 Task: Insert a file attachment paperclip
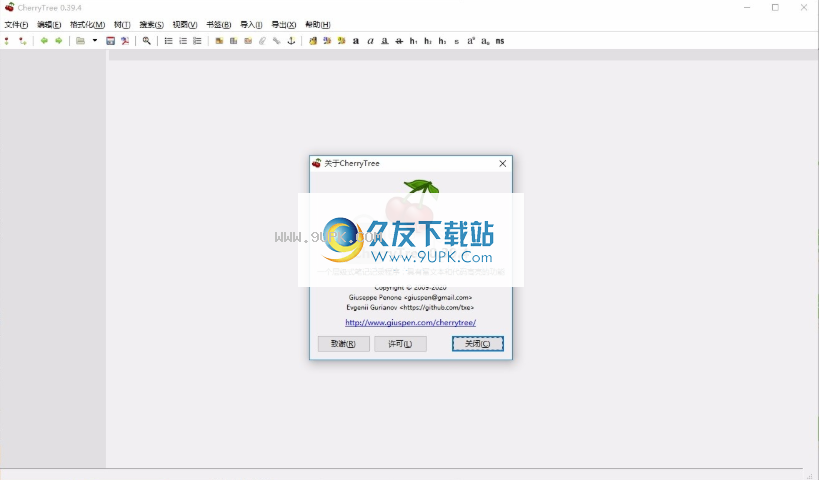262,41
